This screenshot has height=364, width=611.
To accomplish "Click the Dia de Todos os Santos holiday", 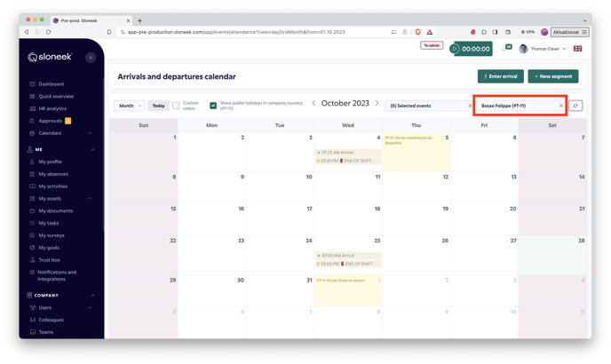I will pos(341,281).
